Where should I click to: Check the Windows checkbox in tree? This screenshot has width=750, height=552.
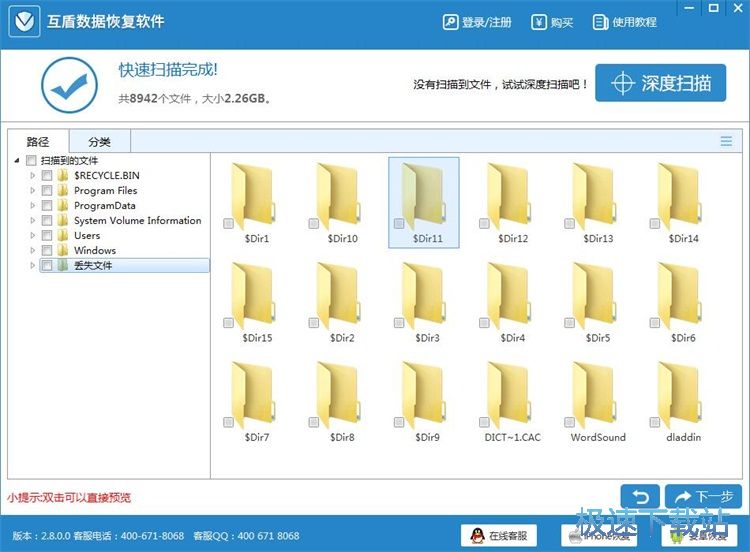pos(47,250)
